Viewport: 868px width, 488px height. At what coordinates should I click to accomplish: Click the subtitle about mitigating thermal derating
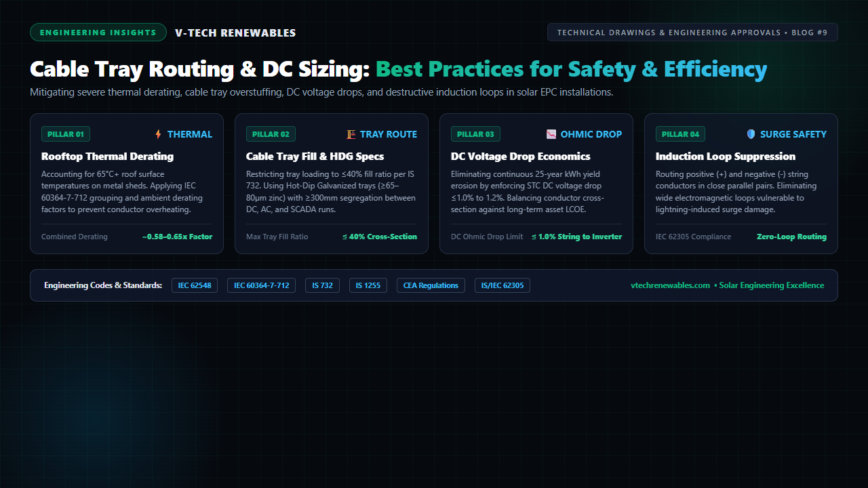321,92
